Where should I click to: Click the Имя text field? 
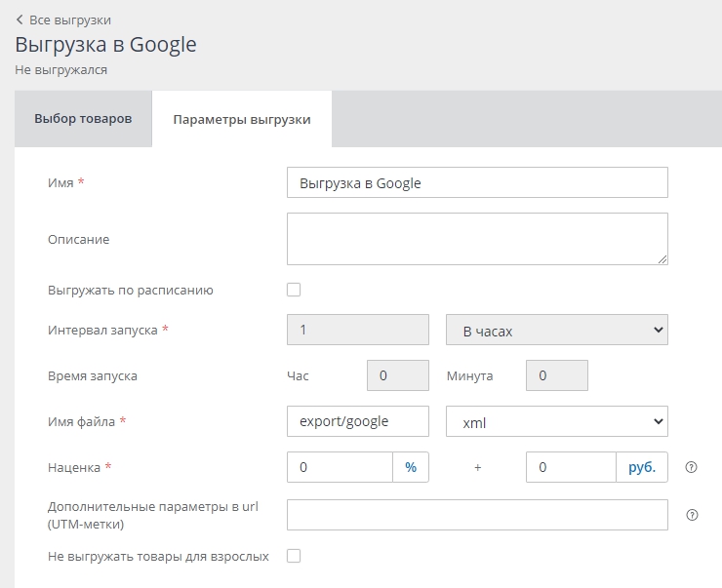point(477,182)
